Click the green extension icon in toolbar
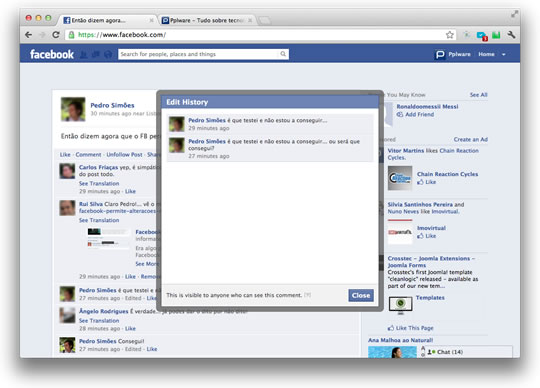The width and height of the screenshot is (540, 388). (496, 35)
